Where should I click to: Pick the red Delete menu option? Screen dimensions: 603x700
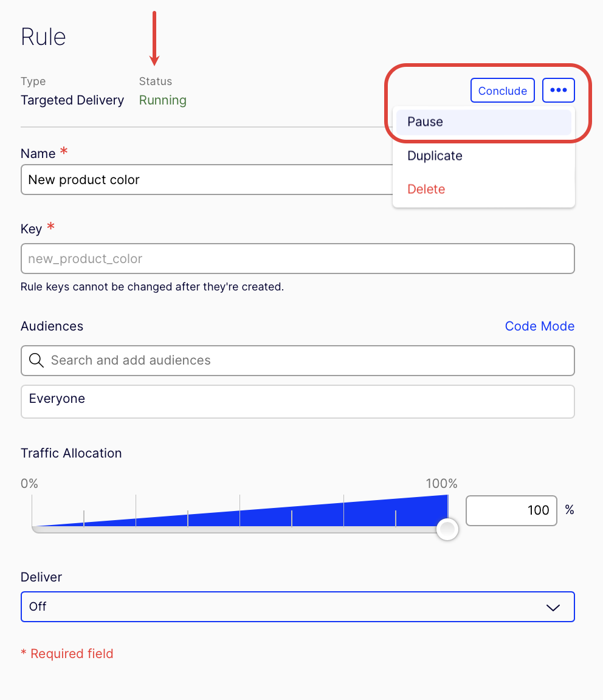click(426, 189)
